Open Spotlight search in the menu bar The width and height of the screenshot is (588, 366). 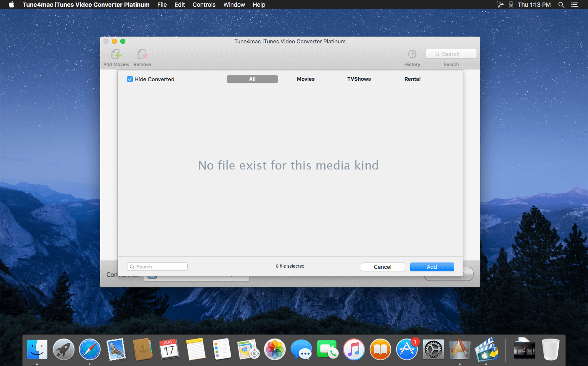pos(561,5)
